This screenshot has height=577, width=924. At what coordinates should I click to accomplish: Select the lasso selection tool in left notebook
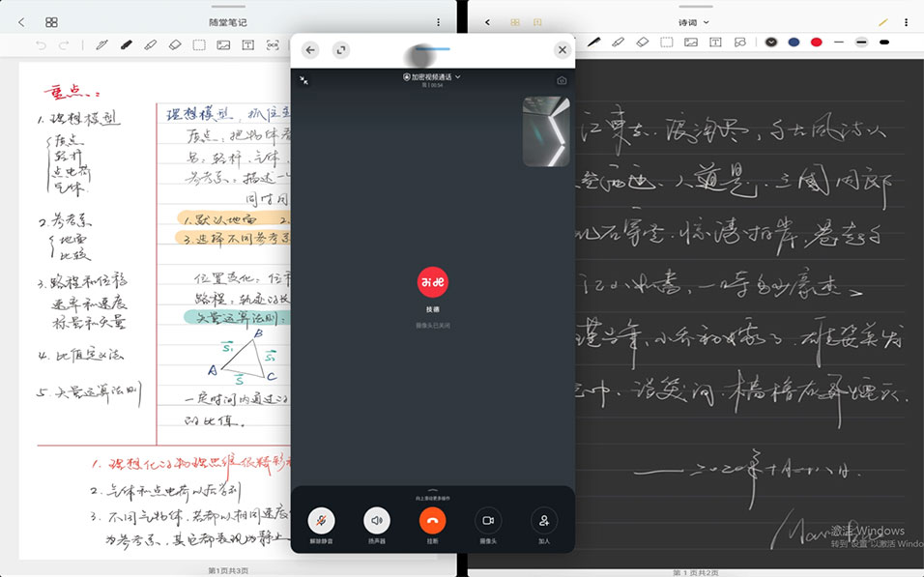pyautogui.click(x=199, y=44)
